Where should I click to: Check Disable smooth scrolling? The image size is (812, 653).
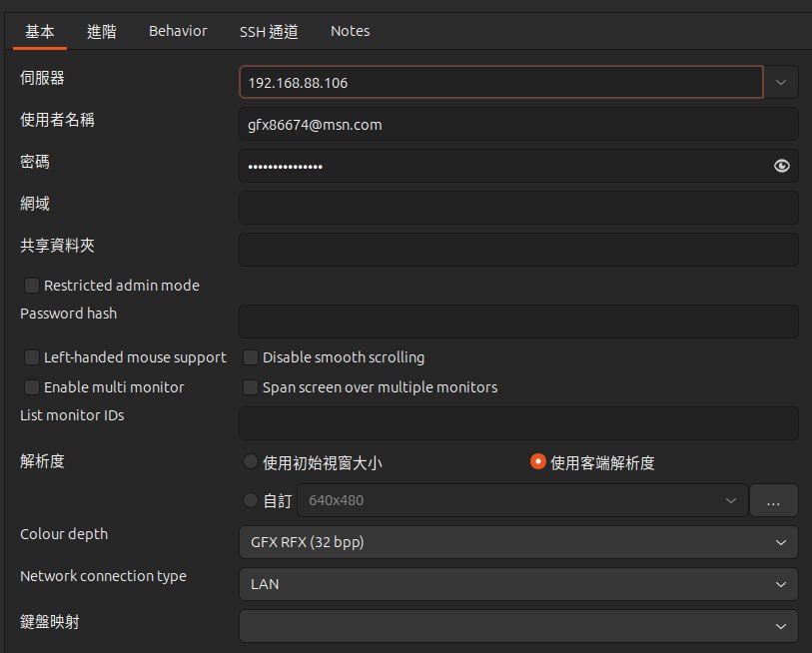(251, 357)
